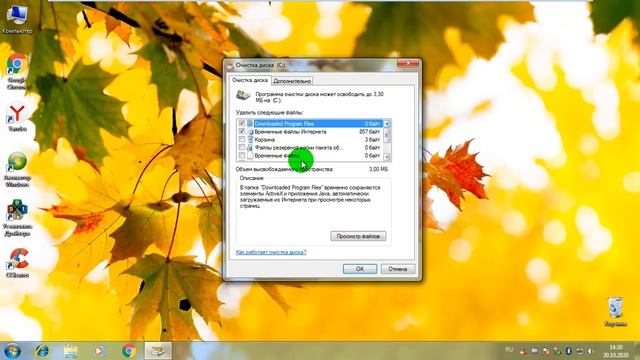Open the green globe desktop shortcut
Viewport: 640px width, 360px height.
[x=17, y=169]
